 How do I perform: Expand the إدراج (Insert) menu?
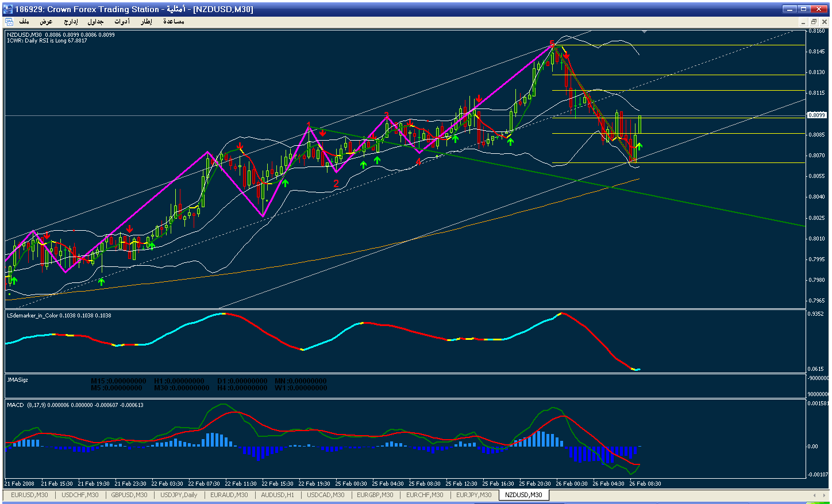pyautogui.click(x=71, y=22)
